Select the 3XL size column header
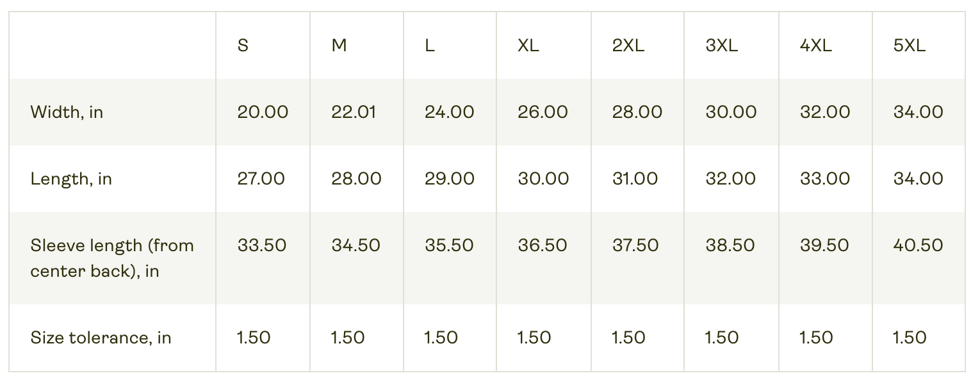 click(x=722, y=46)
